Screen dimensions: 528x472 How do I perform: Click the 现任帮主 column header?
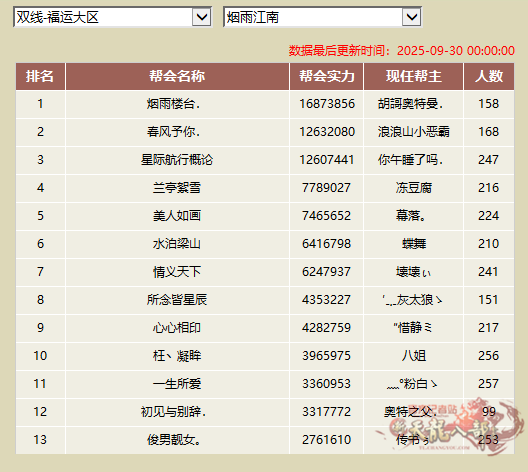point(414,76)
